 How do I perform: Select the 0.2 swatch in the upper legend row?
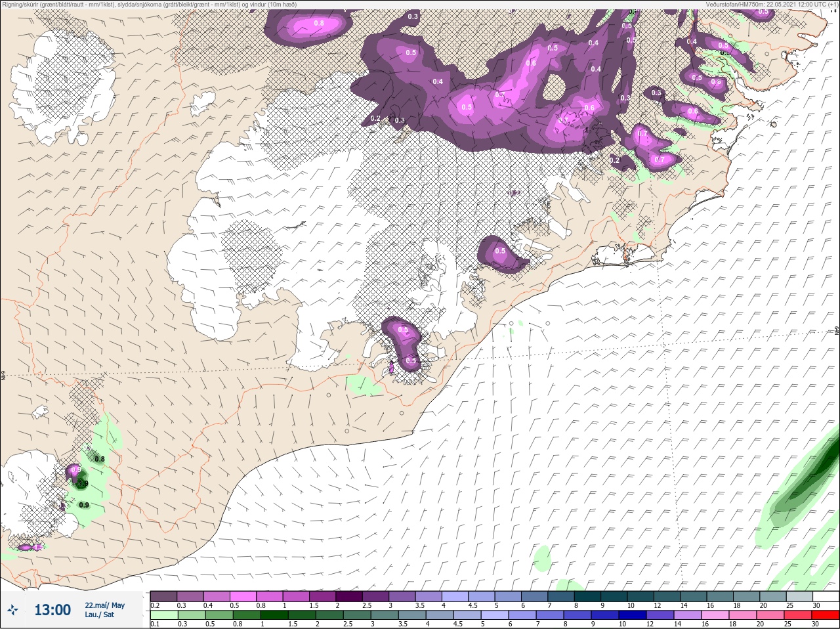coord(163,597)
